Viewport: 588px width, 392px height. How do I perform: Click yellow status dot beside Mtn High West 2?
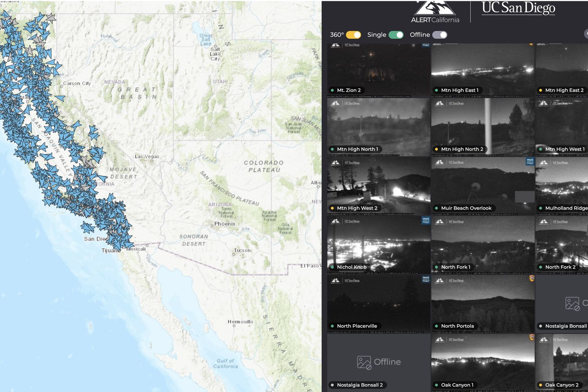[332, 208]
